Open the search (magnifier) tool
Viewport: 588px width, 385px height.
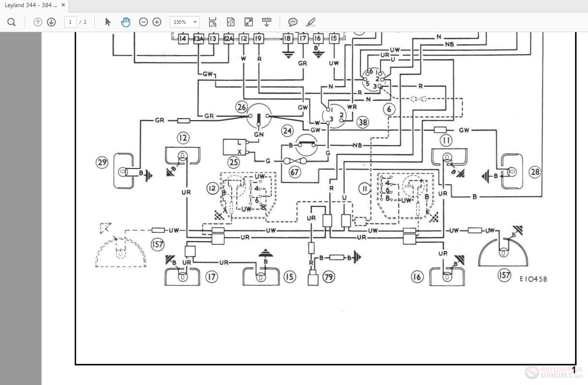tap(12, 22)
